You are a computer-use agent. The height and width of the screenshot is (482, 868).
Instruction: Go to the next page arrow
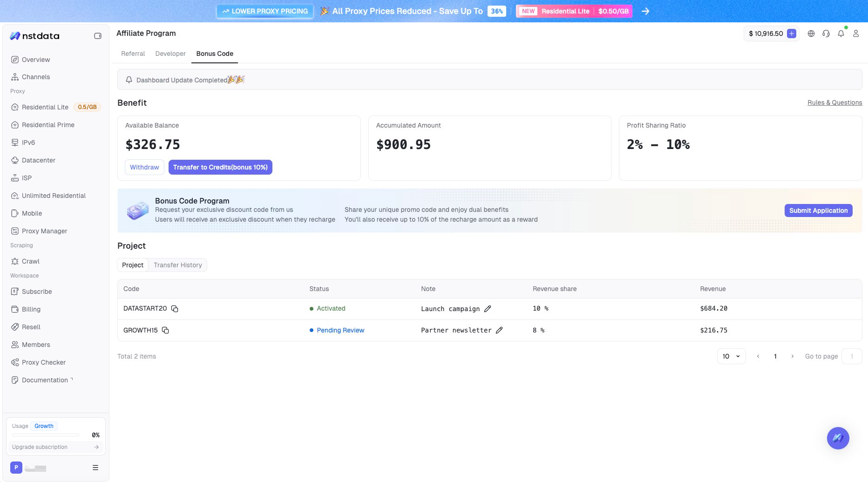[x=792, y=356]
